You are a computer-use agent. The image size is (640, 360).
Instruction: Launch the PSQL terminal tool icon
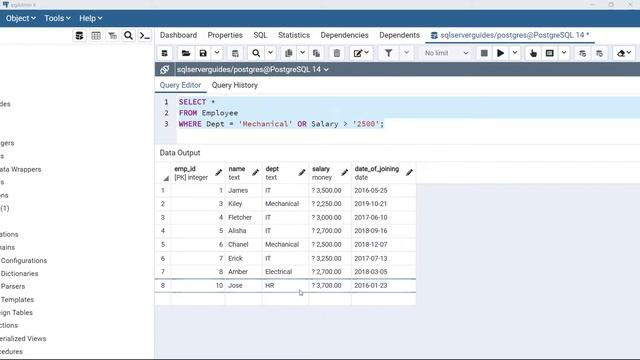tap(145, 36)
